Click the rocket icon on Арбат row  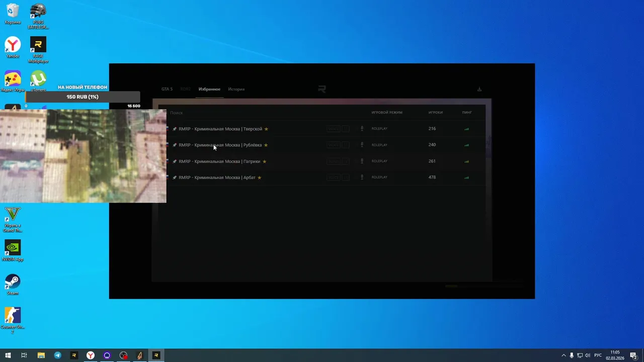click(x=175, y=177)
